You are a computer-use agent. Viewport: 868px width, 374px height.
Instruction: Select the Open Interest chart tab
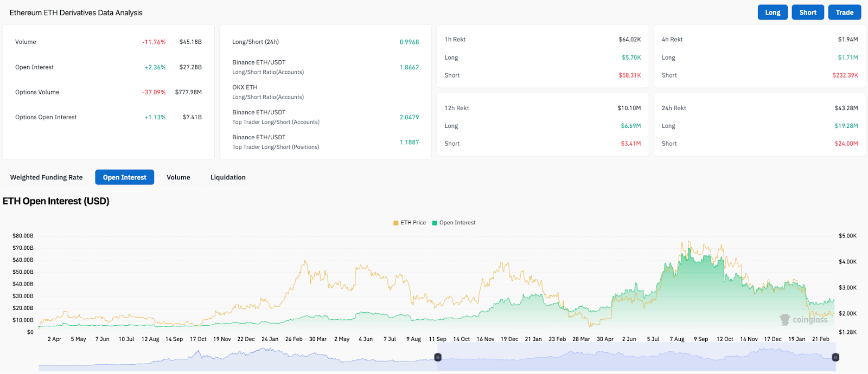(125, 177)
